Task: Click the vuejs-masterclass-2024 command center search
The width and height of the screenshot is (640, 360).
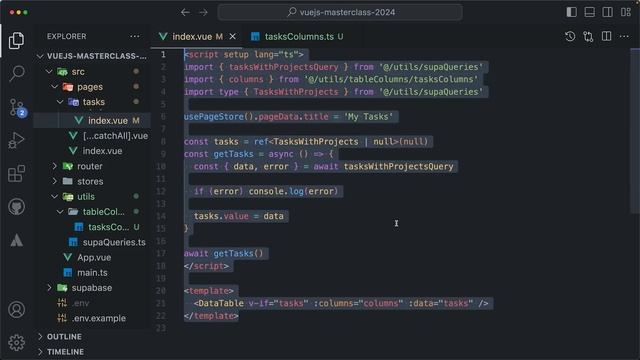Action: pyautogui.click(x=340, y=12)
